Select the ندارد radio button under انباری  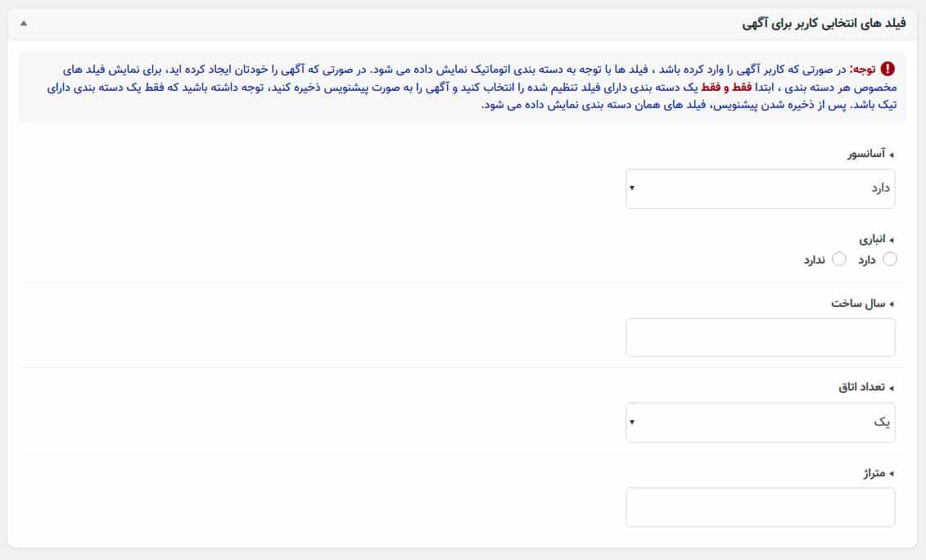[839, 260]
